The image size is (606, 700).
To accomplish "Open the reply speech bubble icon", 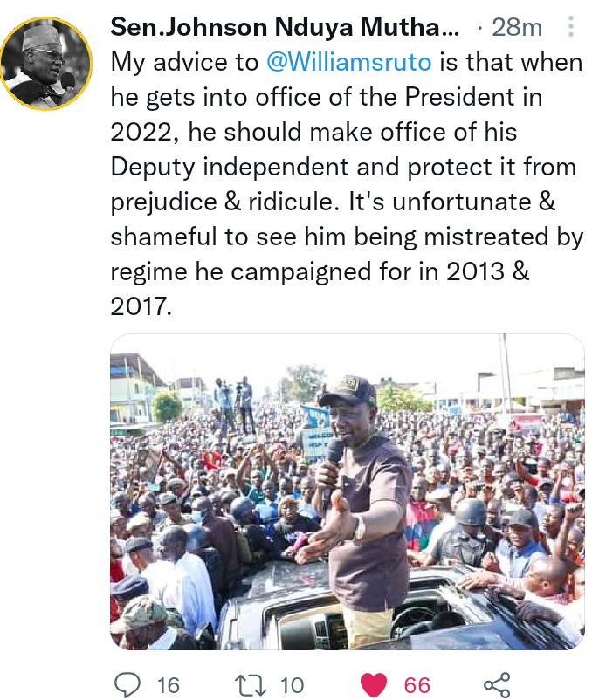I will (x=127, y=685).
